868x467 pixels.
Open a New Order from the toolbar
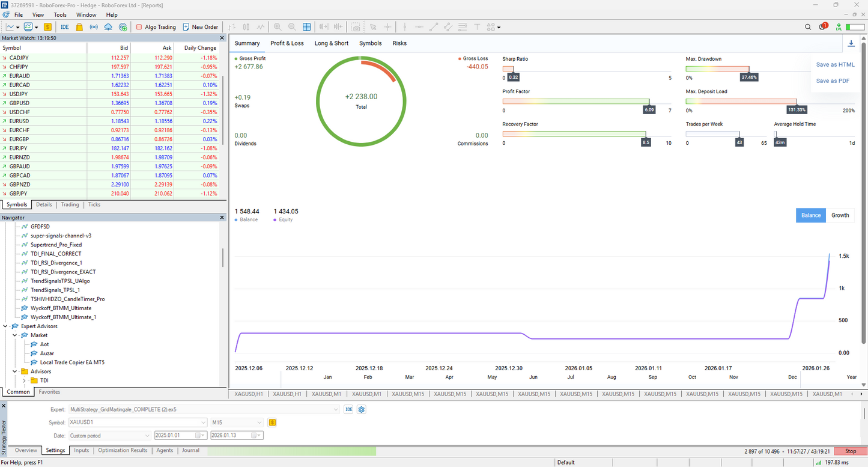[201, 26]
